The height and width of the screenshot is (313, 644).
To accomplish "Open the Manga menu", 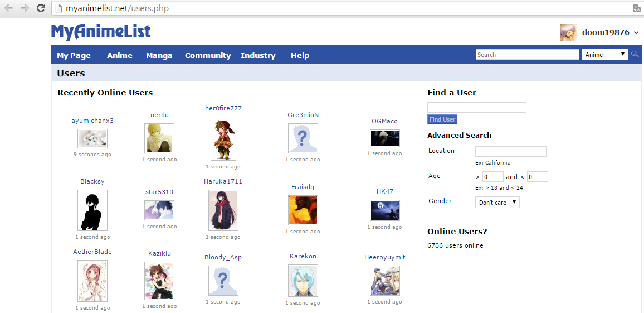I will (159, 56).
